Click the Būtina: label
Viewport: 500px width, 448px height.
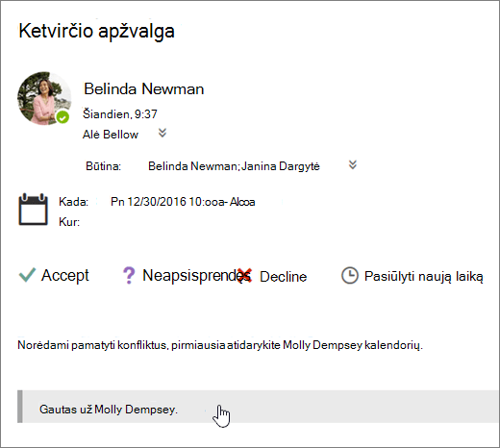point(103,166)
